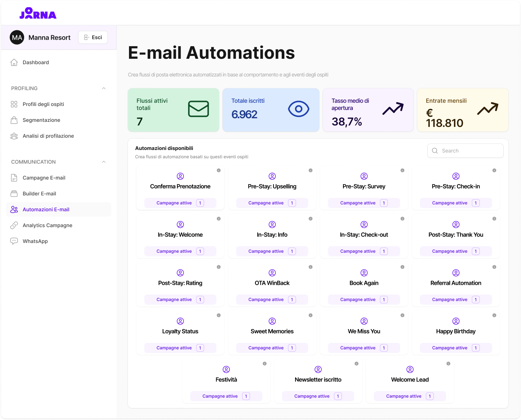
Task: Select the Dashboard home icon
Action: [x=14, y=62]
